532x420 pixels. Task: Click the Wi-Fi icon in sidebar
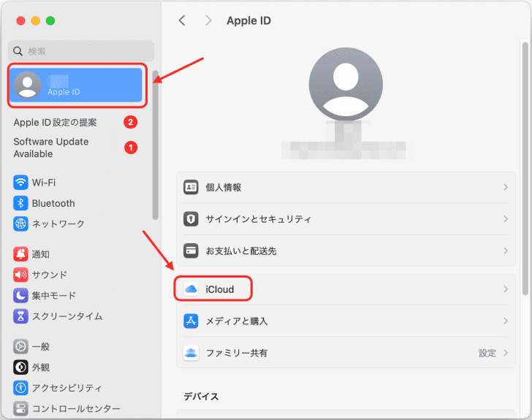tap(20, 183)
